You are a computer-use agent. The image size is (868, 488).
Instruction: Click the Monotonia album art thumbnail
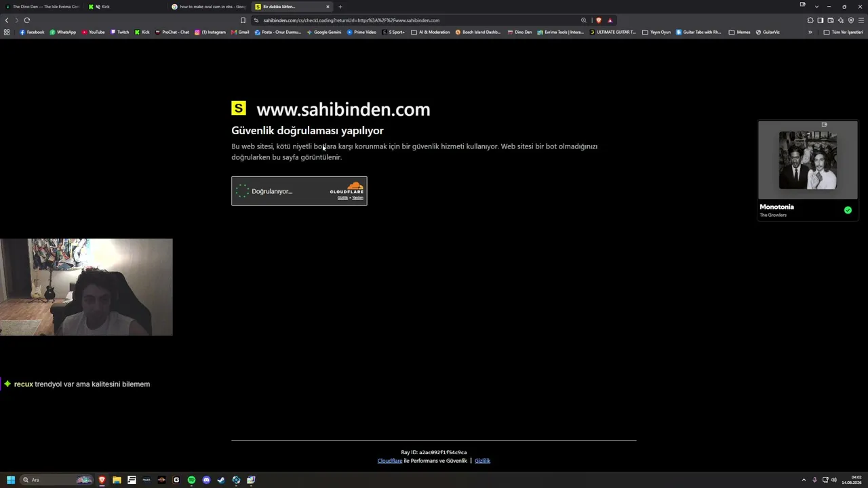coord(808,160)
